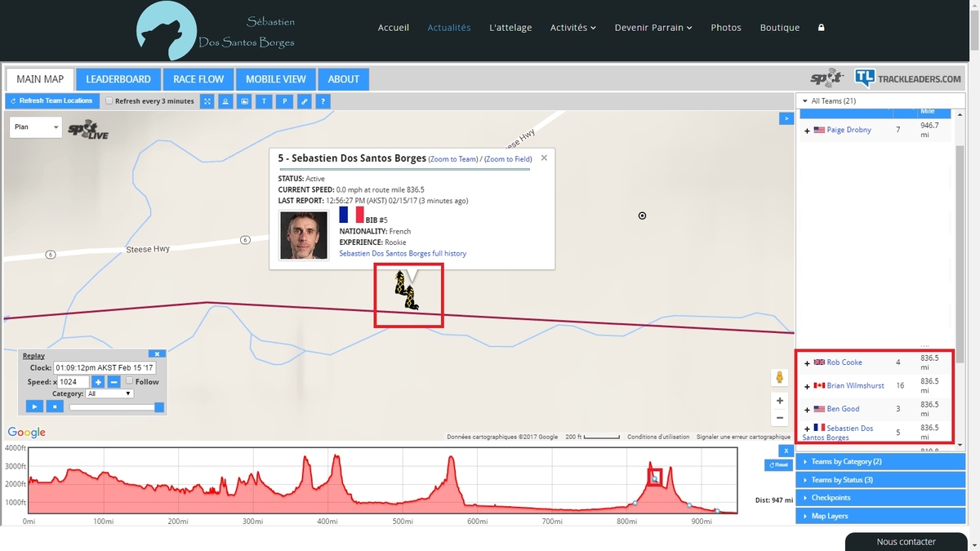Screen dimensions: 980x551
Task: Click the image icon in map toolbar
Action: pos(244,101)
